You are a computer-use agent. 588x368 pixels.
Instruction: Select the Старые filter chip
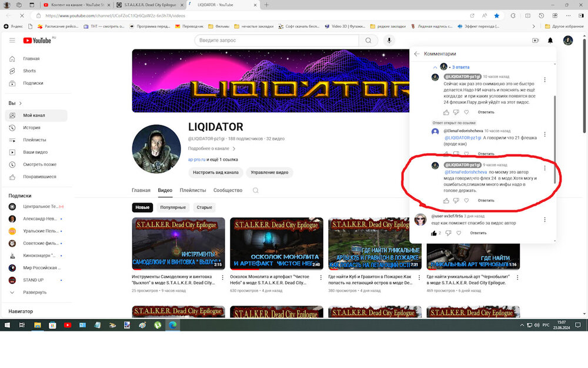coord(205,207)
